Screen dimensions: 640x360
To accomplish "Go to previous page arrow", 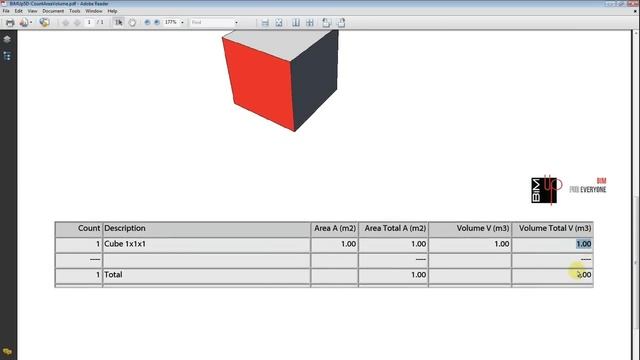I will pyautogui.click(x=65, y=23).
